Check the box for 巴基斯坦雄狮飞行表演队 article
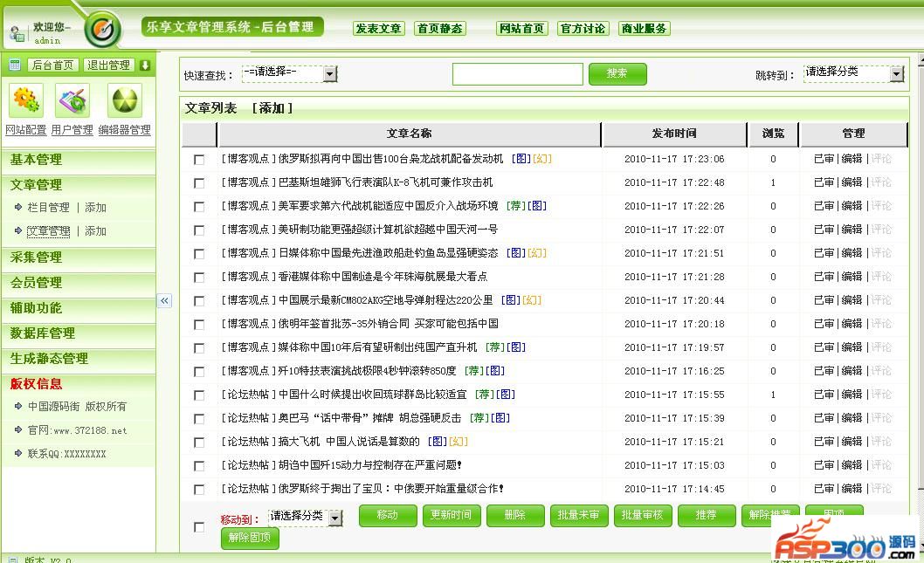The image size is (924, 563). (x=199, y=183)
